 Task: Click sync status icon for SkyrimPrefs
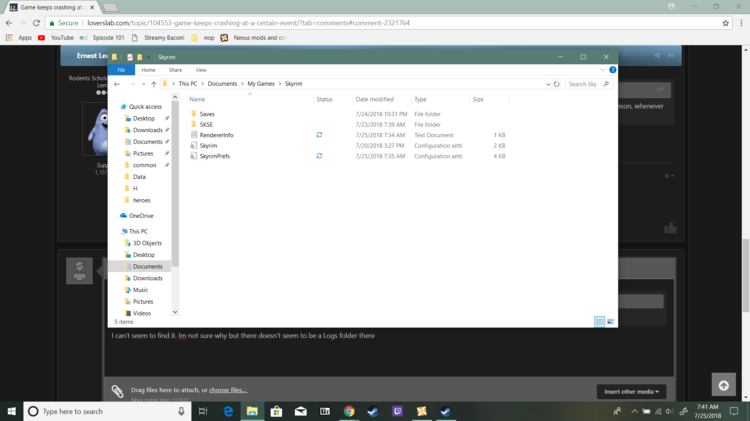pos(319,156)
